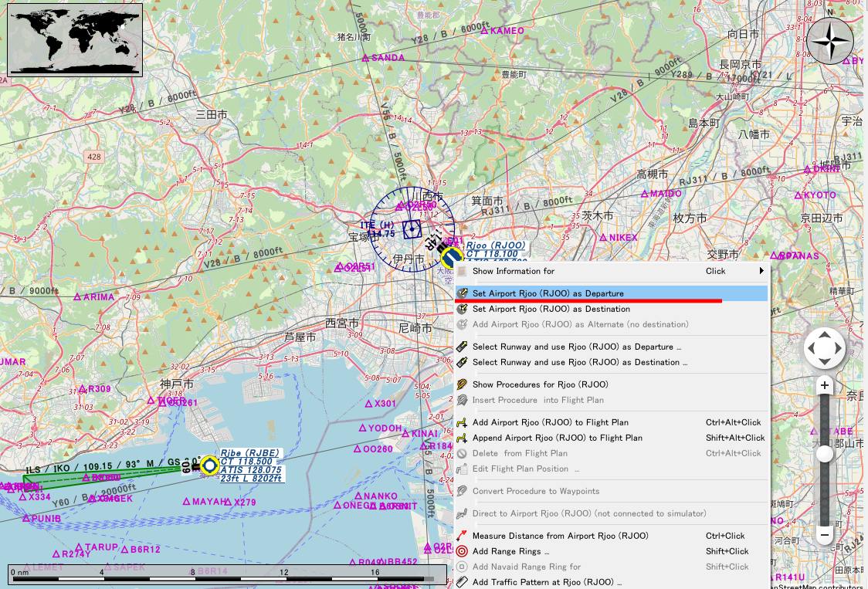Click the NIKEX waypoint triangle
Image resolution: width=868 pixels, height=589 pixels.
(603, 238)
